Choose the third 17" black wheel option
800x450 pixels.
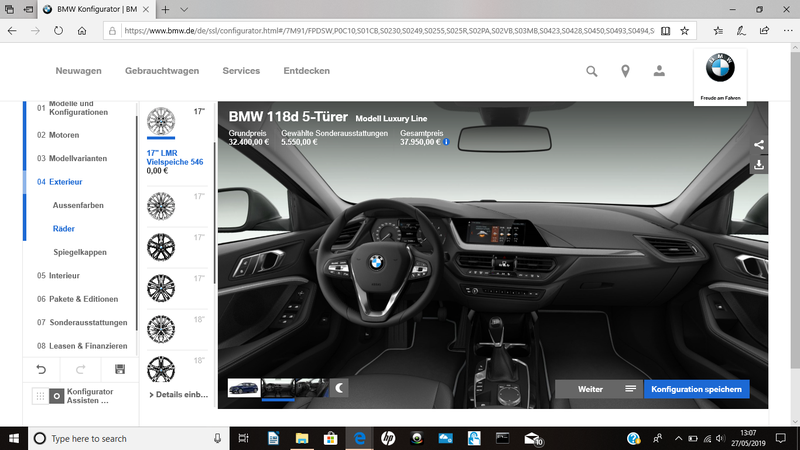[x=161, y=247]
